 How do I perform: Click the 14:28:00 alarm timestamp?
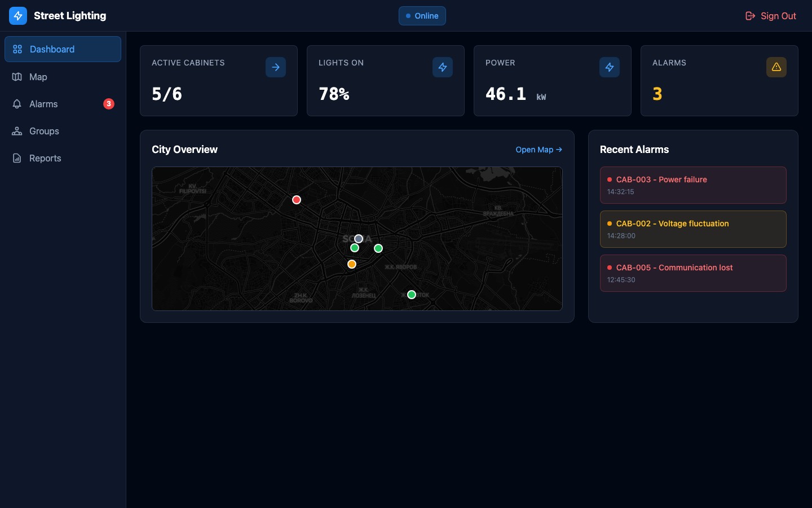(621, 236)
